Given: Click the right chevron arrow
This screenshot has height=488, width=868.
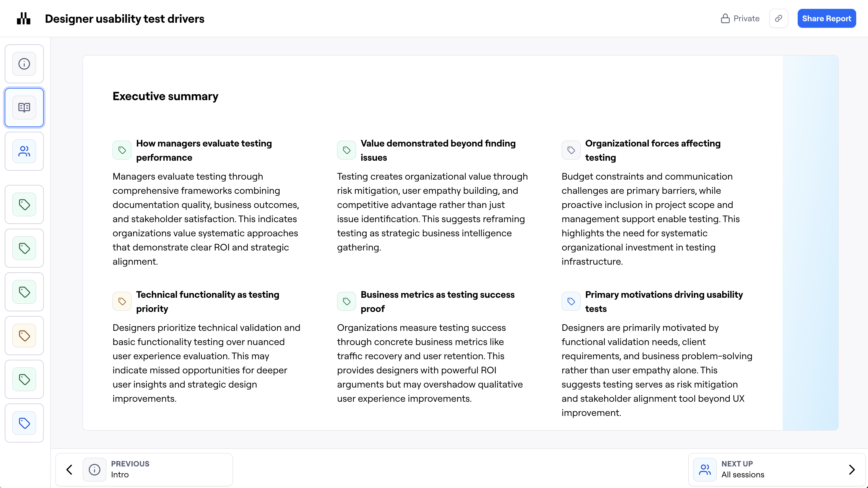Looking at the screenshot, I should pyautogui.click(x=852, y=469).
